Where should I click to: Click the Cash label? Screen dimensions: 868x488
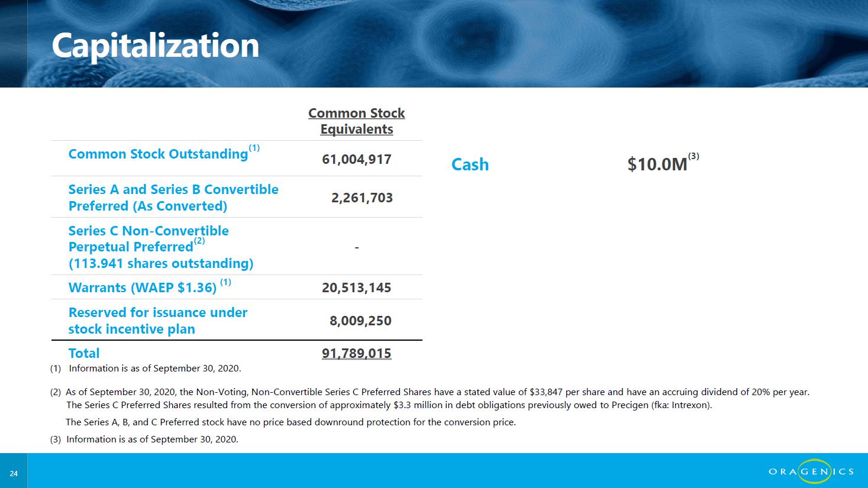(470, 164)
